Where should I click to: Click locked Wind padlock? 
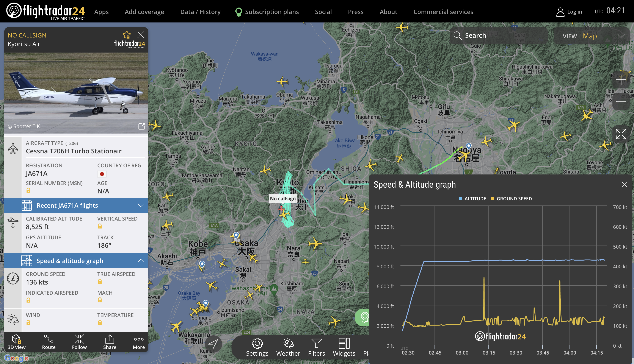click(28, 322)
